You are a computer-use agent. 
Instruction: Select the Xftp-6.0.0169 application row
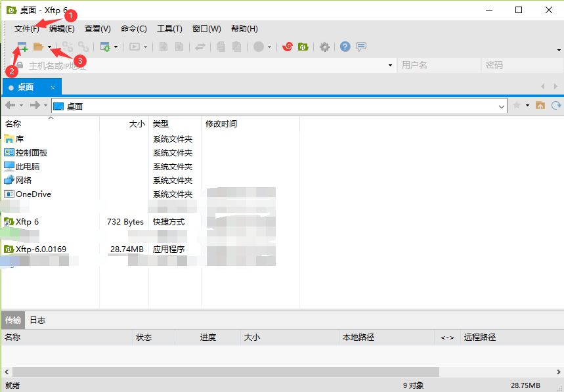coord(151,250)
